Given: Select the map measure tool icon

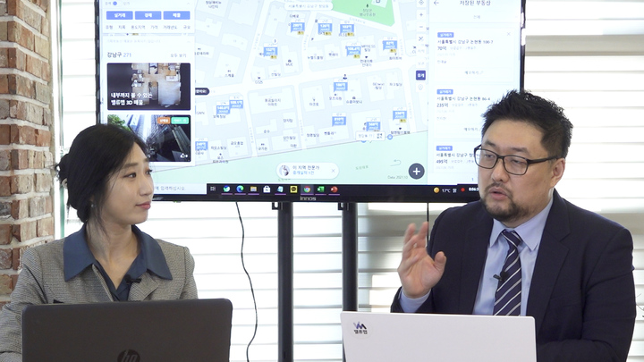Looking at the screenshot, I should 421,38.
